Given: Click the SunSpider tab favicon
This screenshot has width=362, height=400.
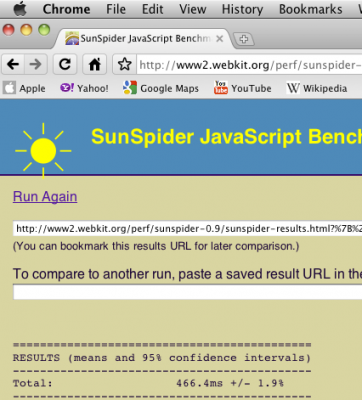Looking at the screenshot, I should click(72, 38).
